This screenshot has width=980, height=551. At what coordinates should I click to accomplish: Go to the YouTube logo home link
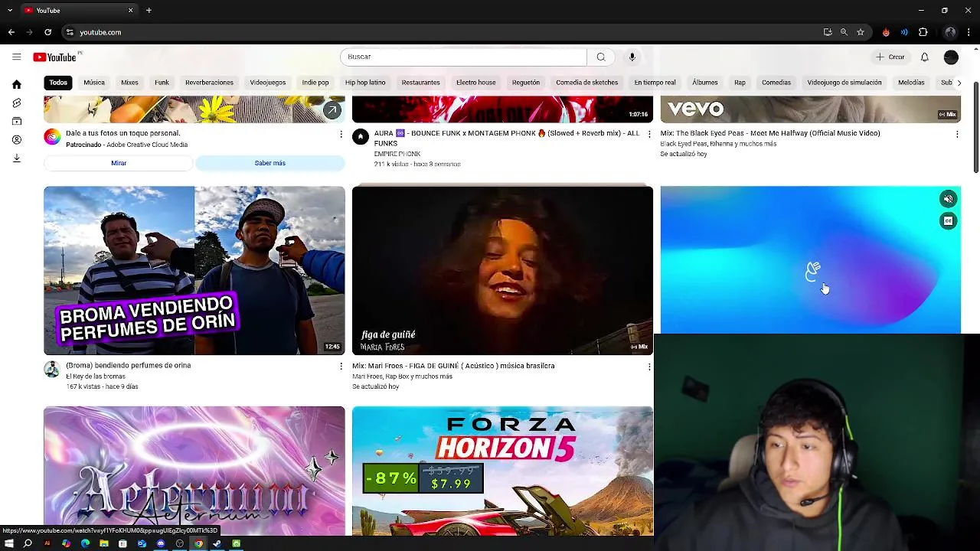point(54,57)
